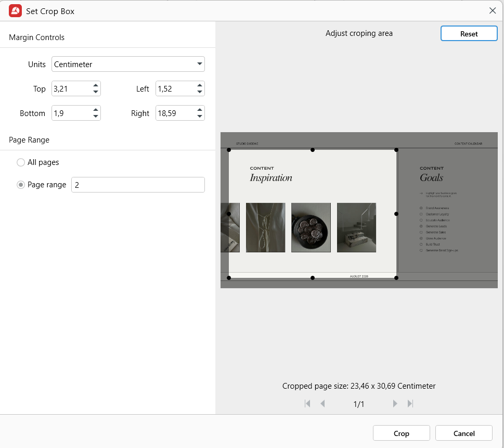Go to first page in preview
The image size is (504, 448).
307,404
